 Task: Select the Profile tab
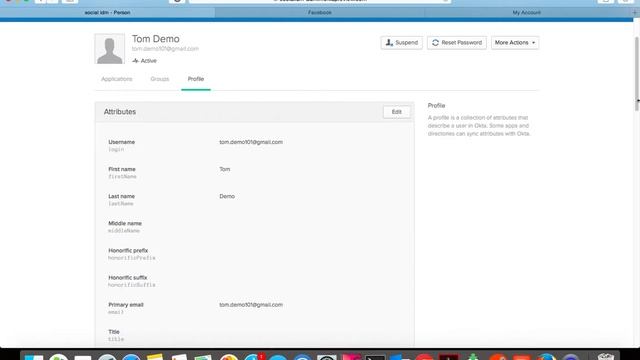pyautogui.click(x=196, y=79)
